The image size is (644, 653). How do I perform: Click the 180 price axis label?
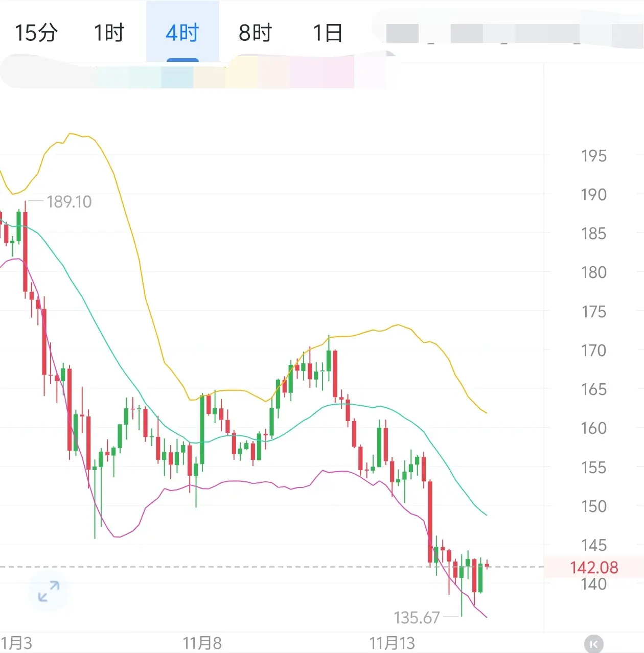(x=593, y=272)
